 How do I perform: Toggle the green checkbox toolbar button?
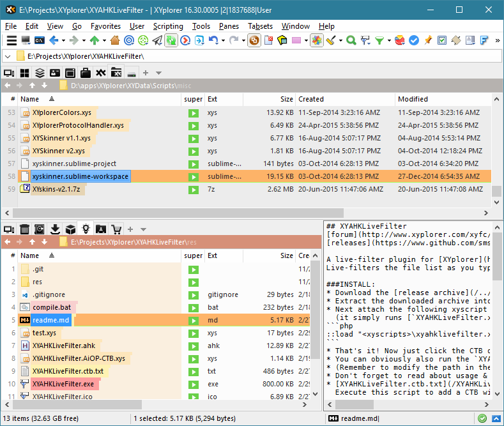442,40
